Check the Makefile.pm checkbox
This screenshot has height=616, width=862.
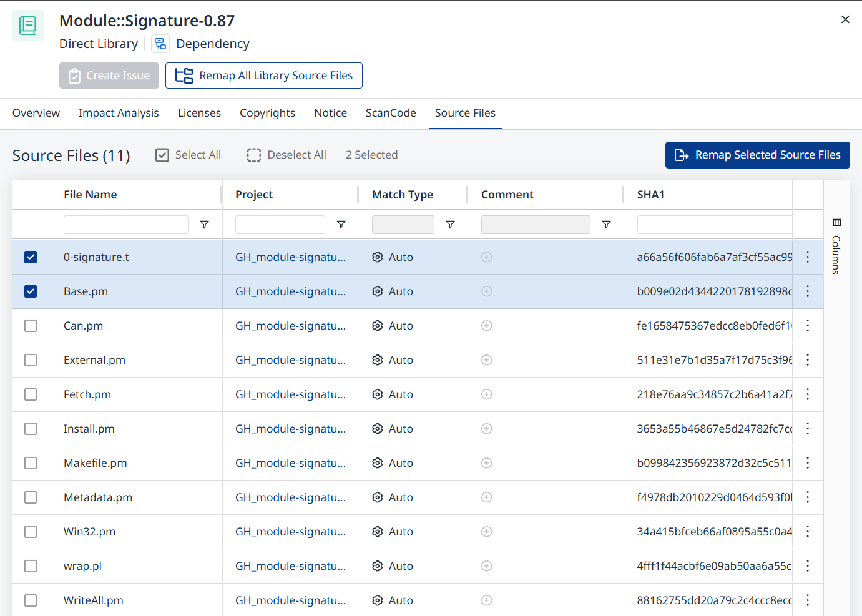click(31, 463)
